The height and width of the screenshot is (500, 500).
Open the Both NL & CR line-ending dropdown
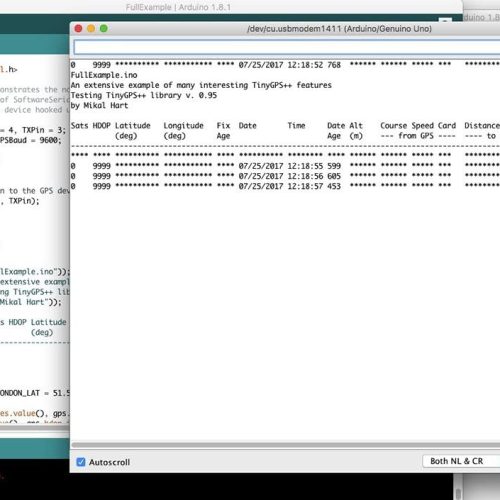pyautogui.click(x=461, y=461)
